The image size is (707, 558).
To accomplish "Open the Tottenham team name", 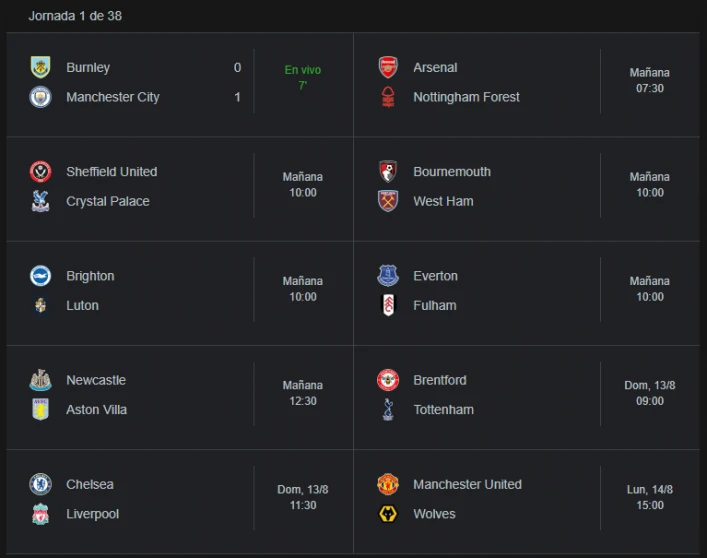I will [x=444, y=410].
